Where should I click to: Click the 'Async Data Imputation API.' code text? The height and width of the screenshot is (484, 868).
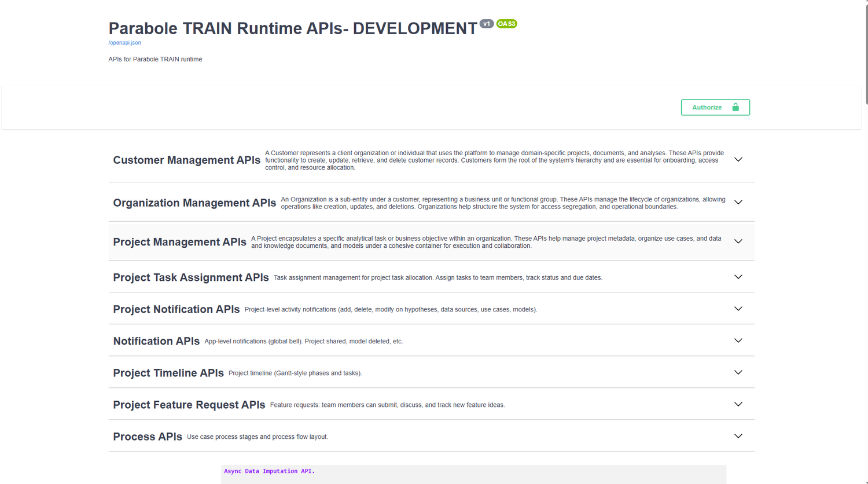click(270, 471)
